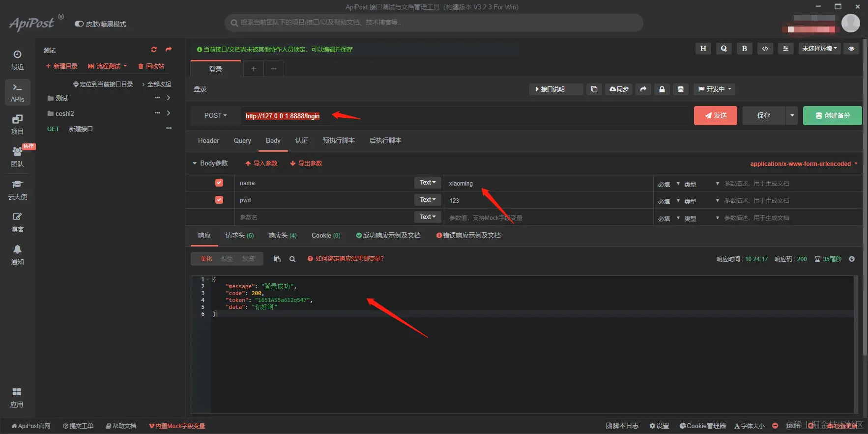Click the share interface arrow icon
Image resolution: width=868 pixels, height=434 pixels.
pos(643,89)
